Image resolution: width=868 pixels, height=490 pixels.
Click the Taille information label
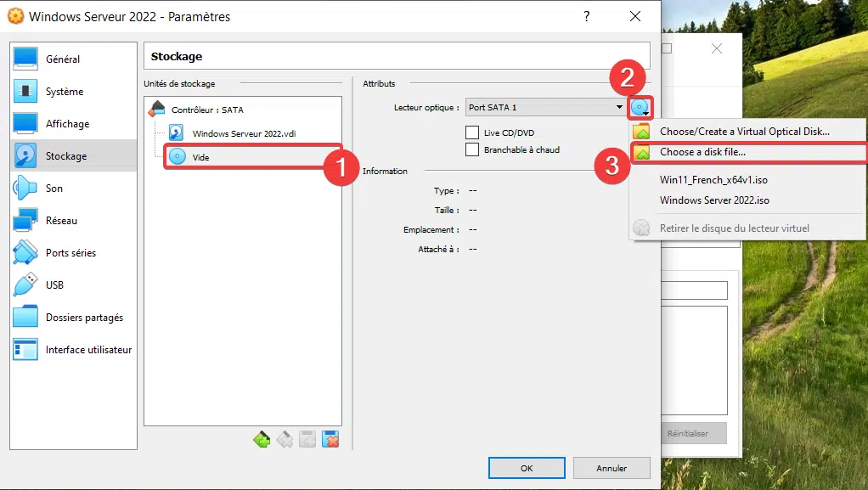446,211
